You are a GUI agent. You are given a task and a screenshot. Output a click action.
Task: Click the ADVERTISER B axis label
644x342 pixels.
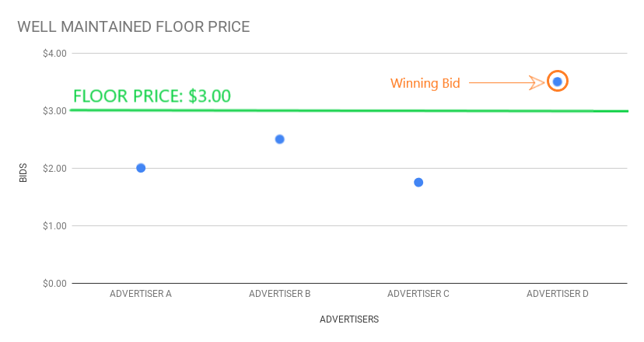[x=280, y=294]
